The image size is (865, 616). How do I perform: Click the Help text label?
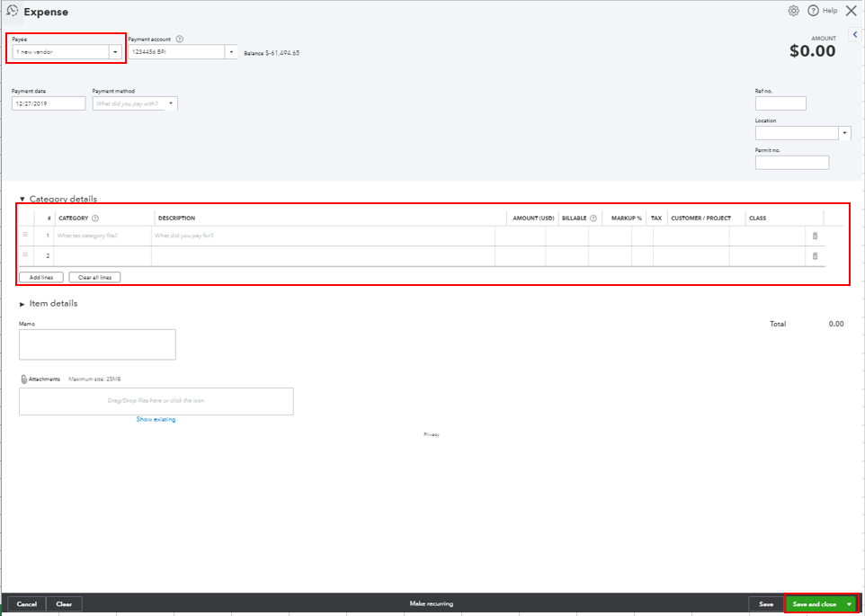830,11
